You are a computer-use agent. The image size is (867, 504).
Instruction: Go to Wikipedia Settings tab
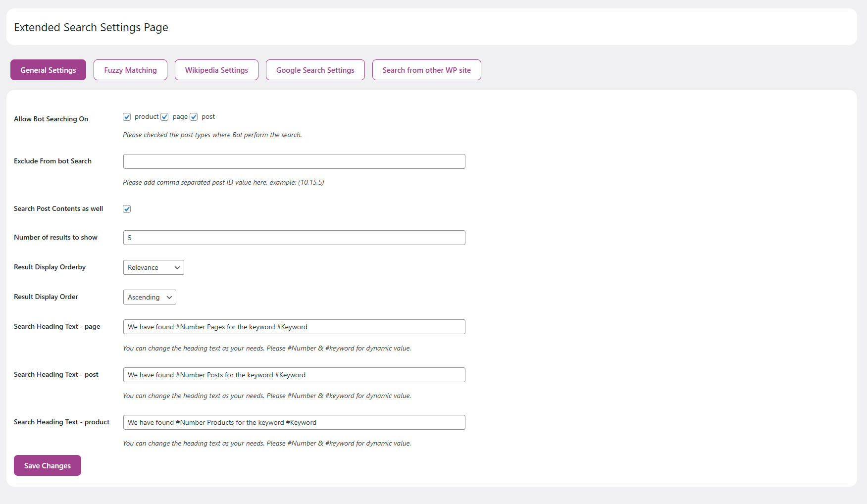pos(216,70)
